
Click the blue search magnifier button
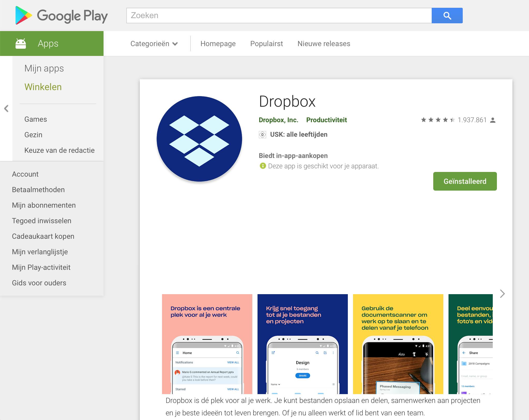pos(447,16)
